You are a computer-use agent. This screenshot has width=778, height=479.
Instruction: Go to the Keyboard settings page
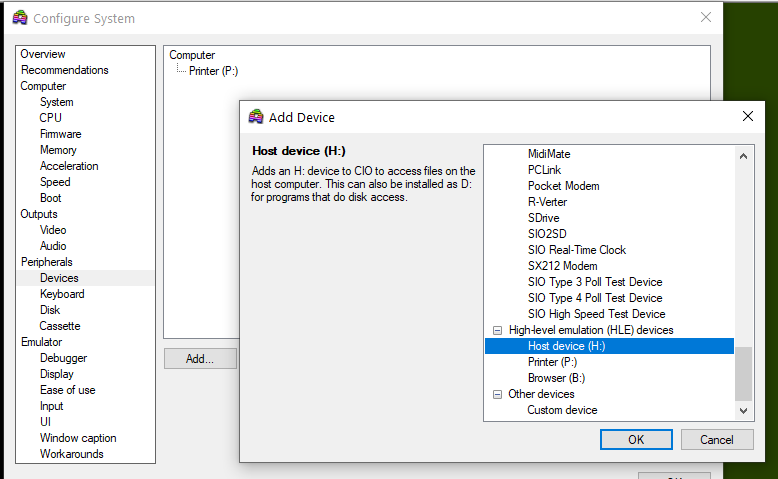point(62,294)
